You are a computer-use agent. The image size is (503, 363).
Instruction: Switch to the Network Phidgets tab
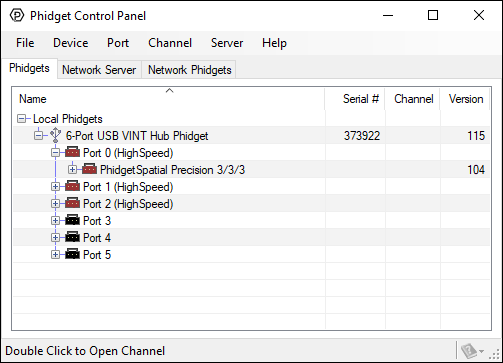coord(189,70)
